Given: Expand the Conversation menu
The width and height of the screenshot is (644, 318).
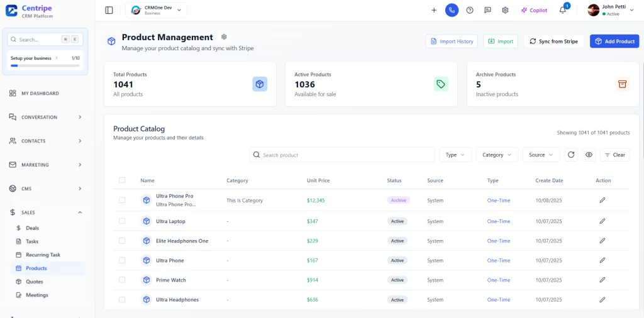Looking at the screenshot, I should [x=45, y=117].
